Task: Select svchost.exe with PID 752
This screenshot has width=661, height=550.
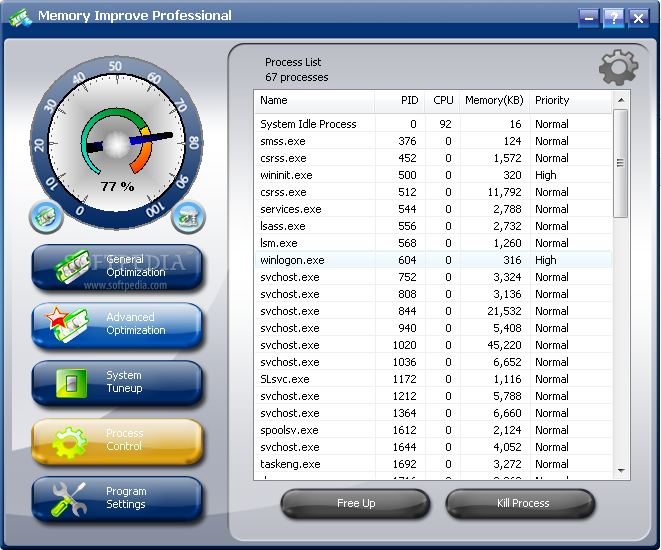Action: 433,277
